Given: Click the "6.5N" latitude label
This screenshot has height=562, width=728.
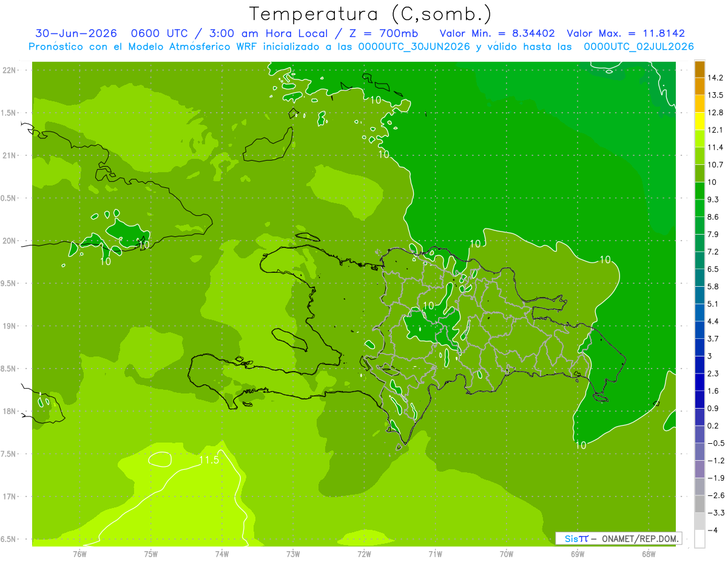Looking at the screenshot, I should [9, 539].
